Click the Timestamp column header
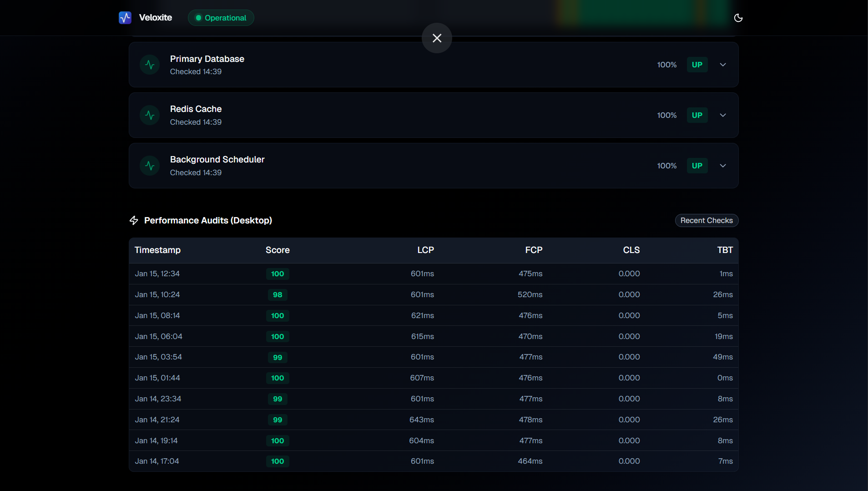868x491 pixels. (157, 250)
